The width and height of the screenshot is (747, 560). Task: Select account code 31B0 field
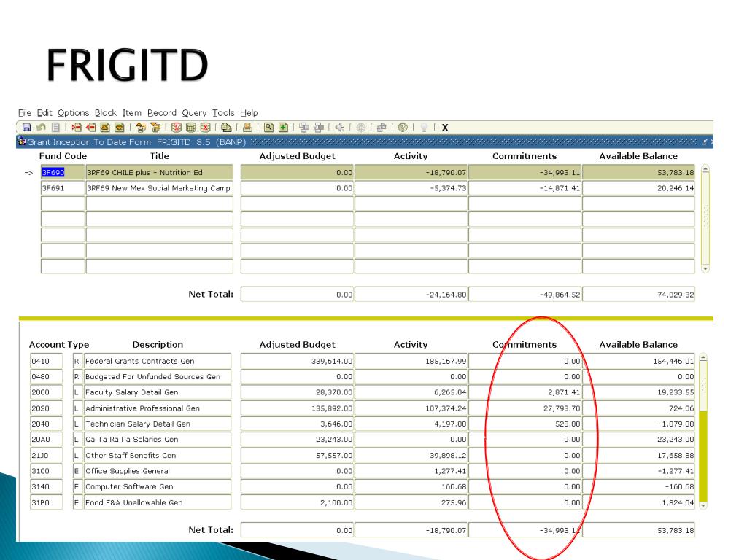[x=46, y=502]
